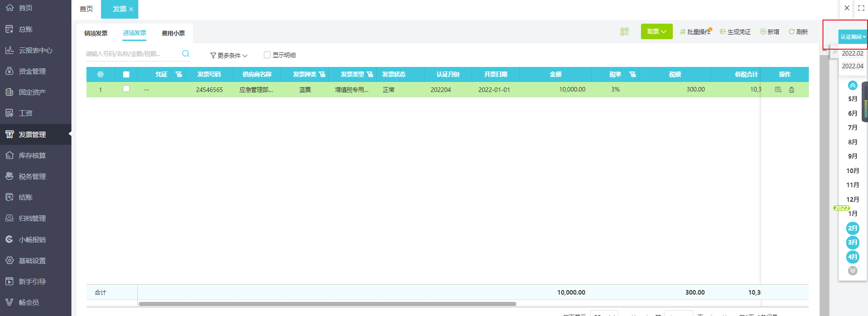
Task: Open the 认证期间 period dropdown
Action: [x=853, y=37]
